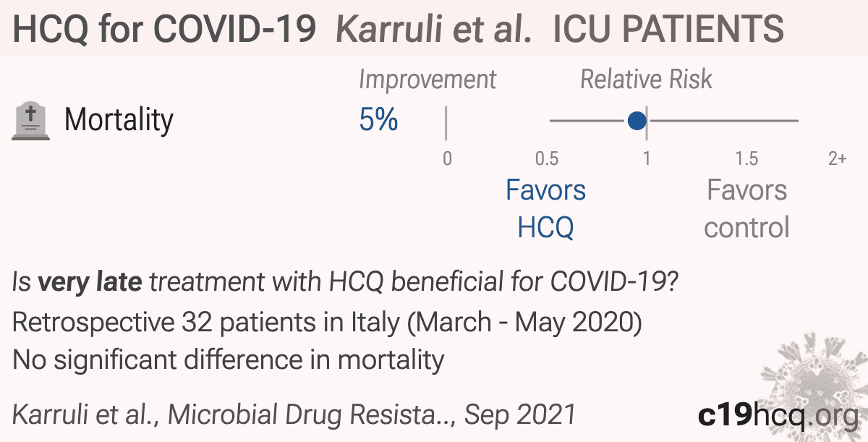Click the blue relative risk dot
The width and height of the screenshot is (868, 442).
637,121
